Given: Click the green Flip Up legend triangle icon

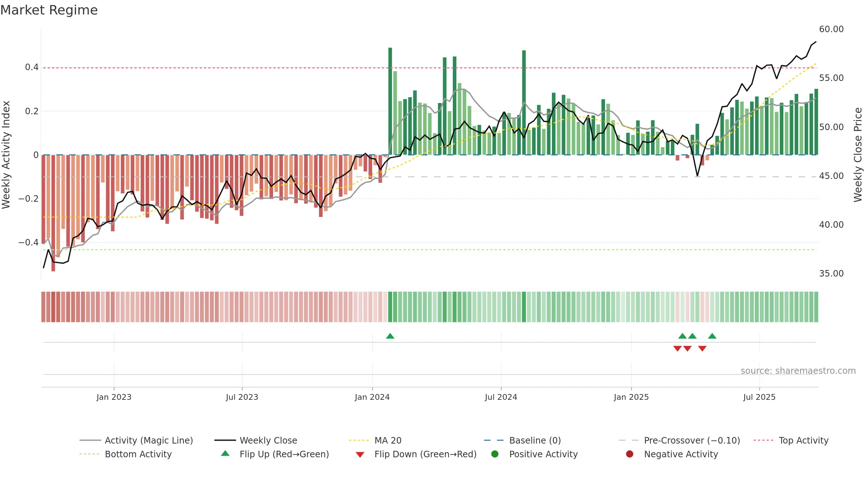Looking at the screenshot, I should click(225, 453).
